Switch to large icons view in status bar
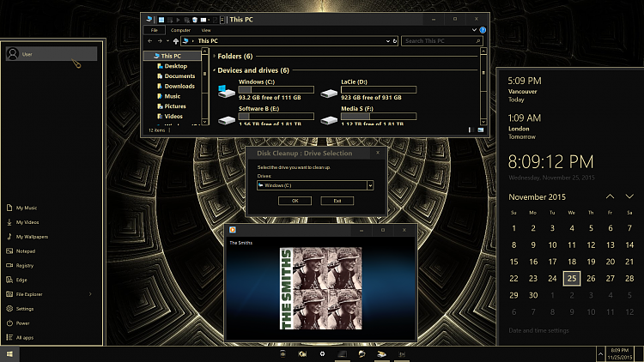This screenshot has height=362, width=644. 481,130
